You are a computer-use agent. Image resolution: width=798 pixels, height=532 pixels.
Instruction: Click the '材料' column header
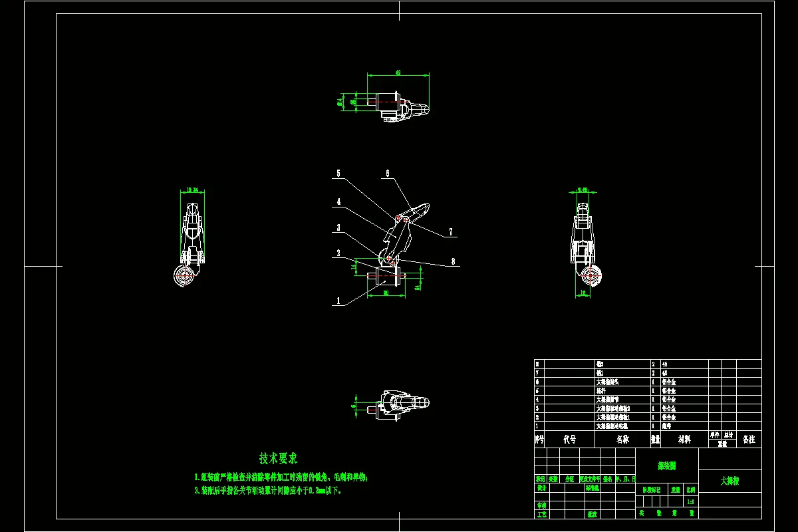point(684,440)
